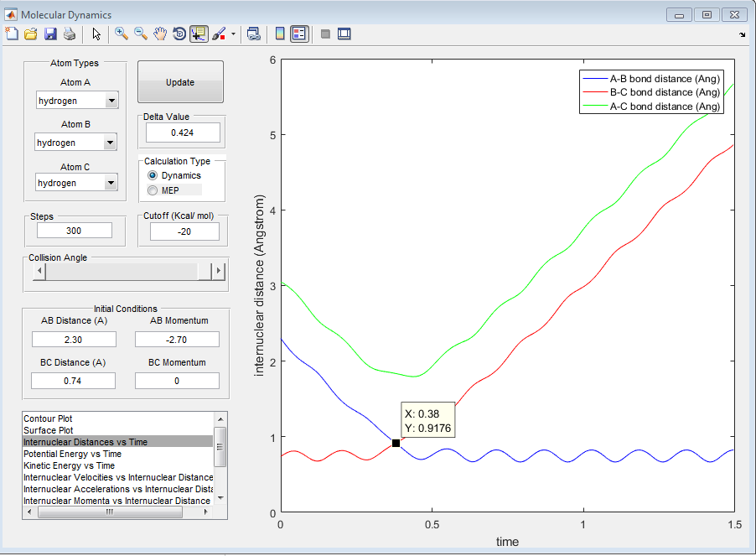Click the Collision Angle slider's right arrow

(220, 271)
